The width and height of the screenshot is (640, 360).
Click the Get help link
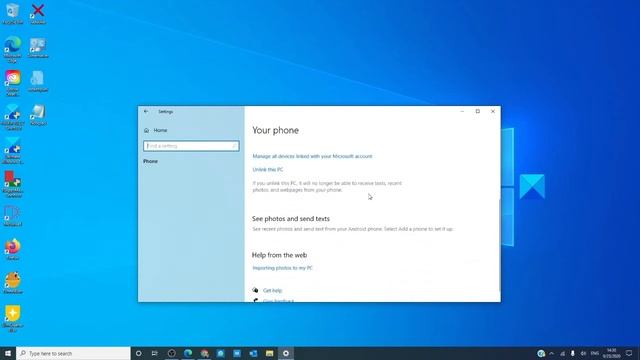pyautogui.click(x=272, y=291)
